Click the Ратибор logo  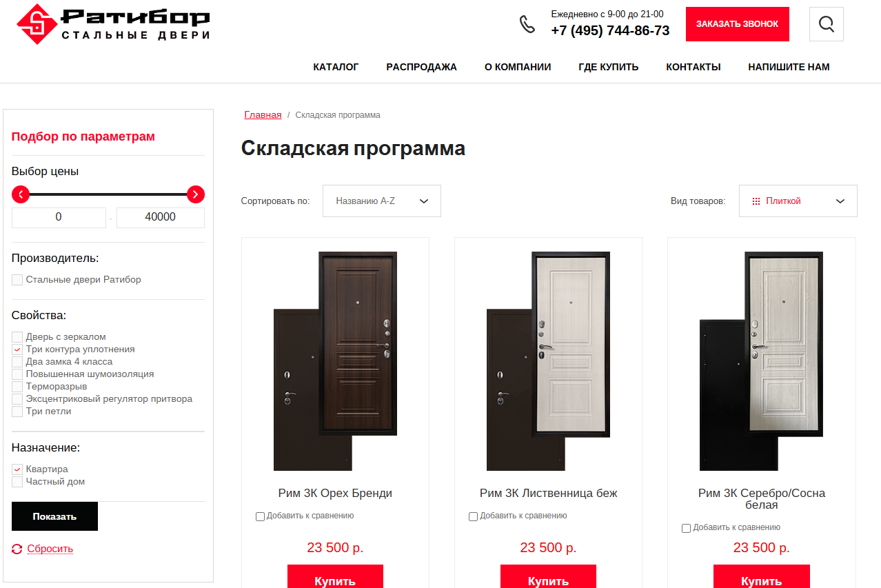(114, 24)
